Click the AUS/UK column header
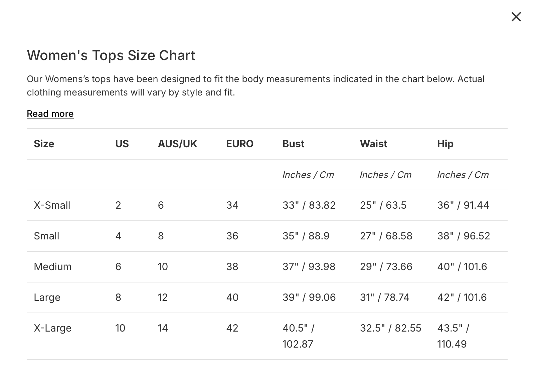 177,144
